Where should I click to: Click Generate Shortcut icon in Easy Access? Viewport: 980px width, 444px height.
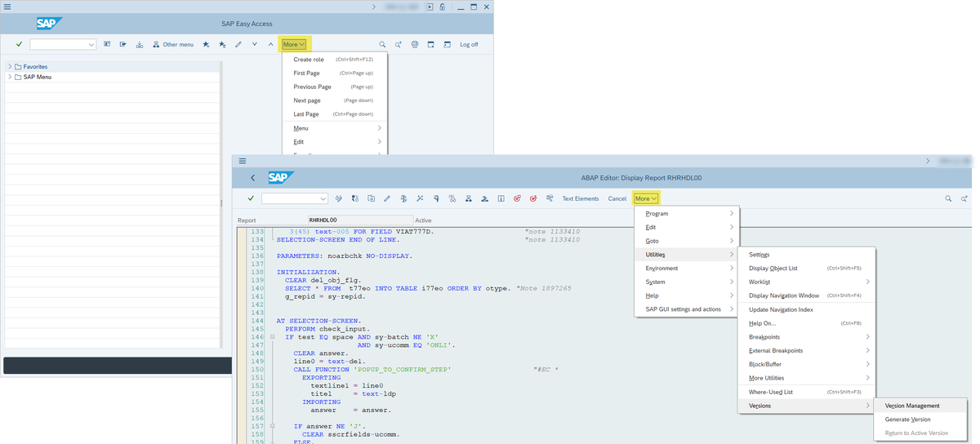point(448,44)
